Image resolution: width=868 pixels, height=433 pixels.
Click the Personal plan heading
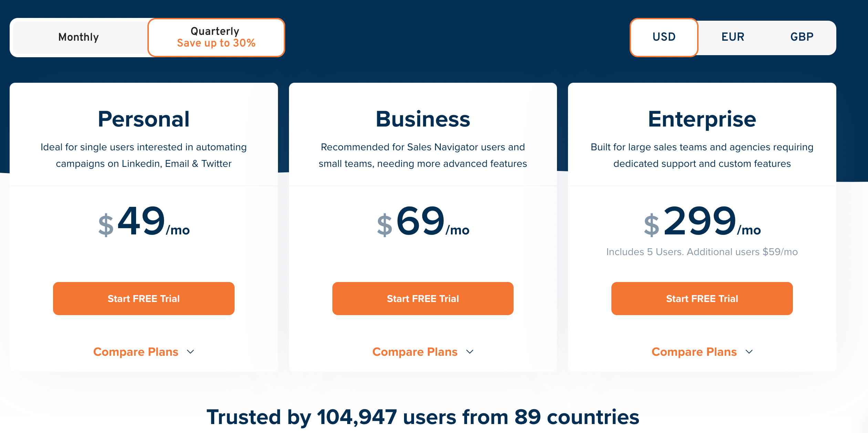coord(144,119)
